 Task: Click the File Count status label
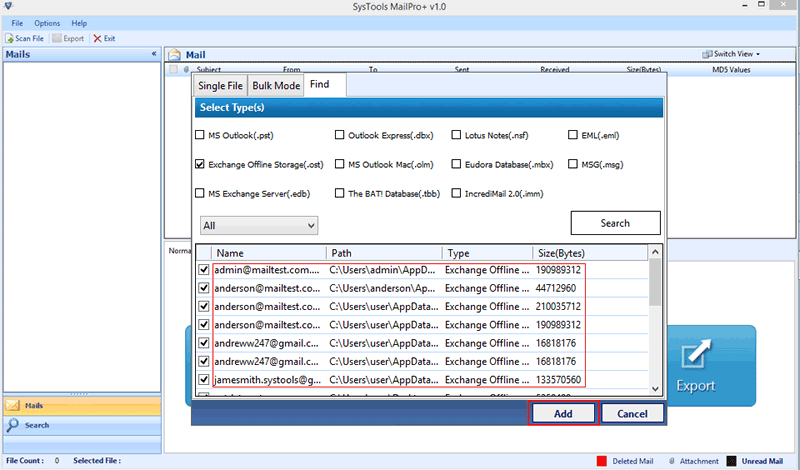pyautogui.click(x=25, y=460)
